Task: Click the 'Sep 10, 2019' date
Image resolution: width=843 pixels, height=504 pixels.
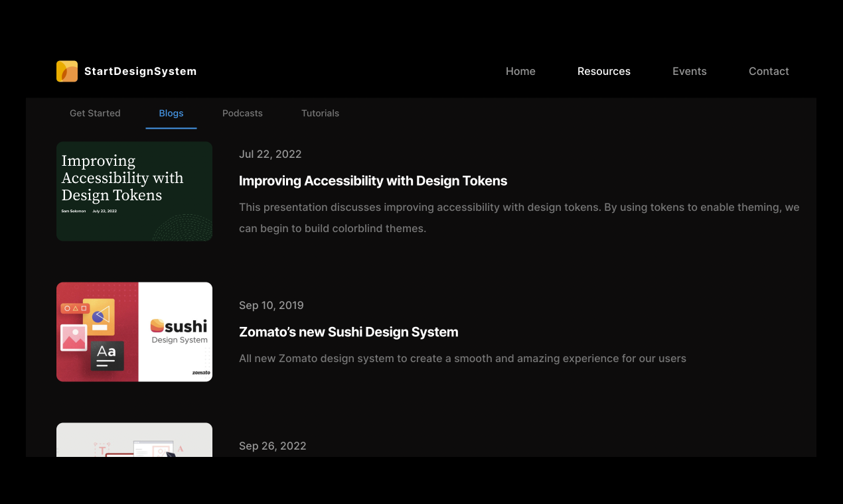Action: pos(271,306)
